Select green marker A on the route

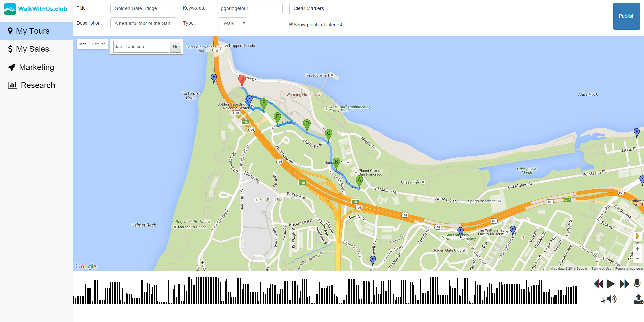[x=359, y=182]
